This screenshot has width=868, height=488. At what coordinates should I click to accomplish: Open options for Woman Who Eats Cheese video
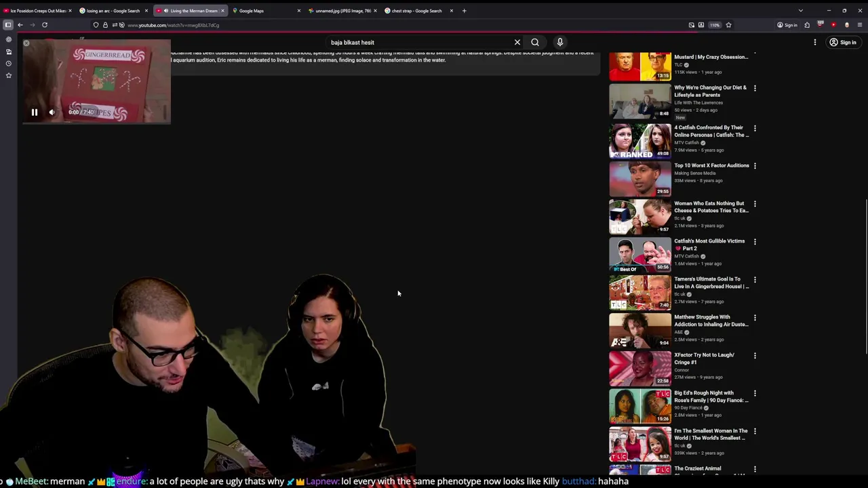pyautogui.click(x=755, y=204)
